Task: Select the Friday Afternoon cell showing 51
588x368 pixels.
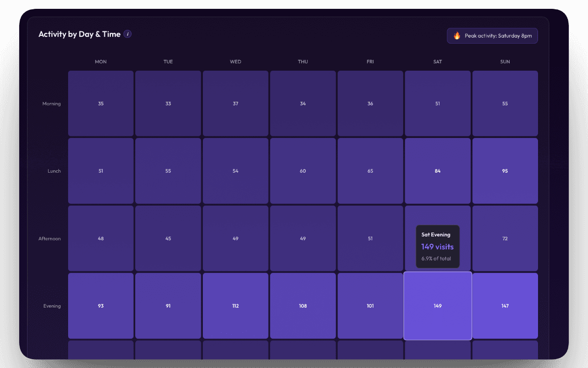Action: (370, 238)
